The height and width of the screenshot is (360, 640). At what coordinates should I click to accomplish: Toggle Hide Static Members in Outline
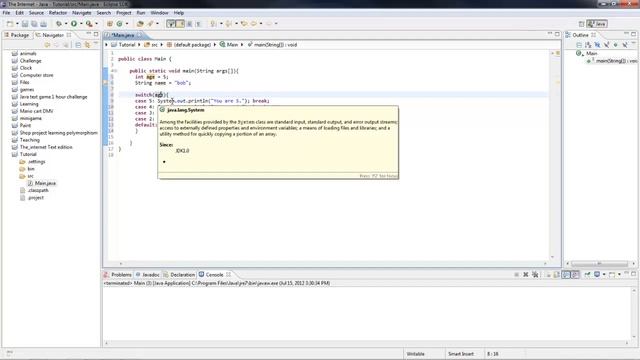pos(607,45)
